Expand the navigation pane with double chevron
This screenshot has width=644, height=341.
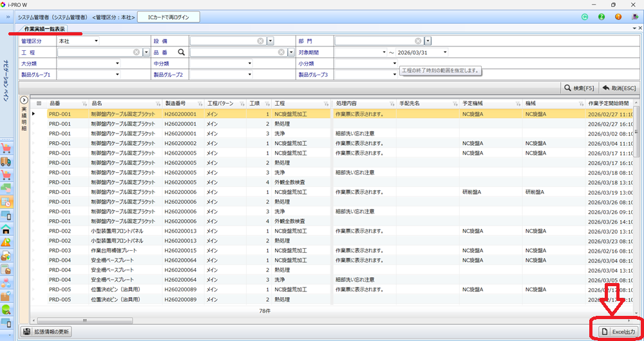8,17
